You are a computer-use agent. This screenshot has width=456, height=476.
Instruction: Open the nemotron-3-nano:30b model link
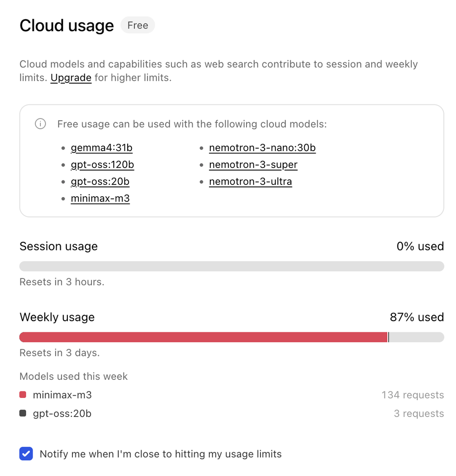click(262, 148)
